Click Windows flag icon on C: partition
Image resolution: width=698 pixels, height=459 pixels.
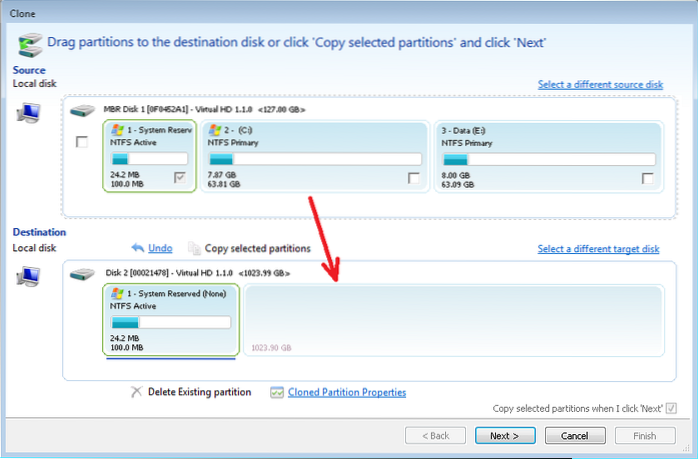click(x=215, y=130)
